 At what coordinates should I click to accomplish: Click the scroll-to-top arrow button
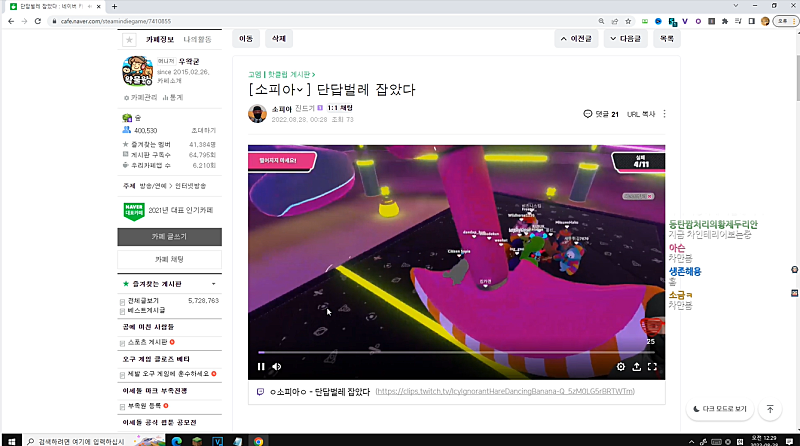point(770,409)
